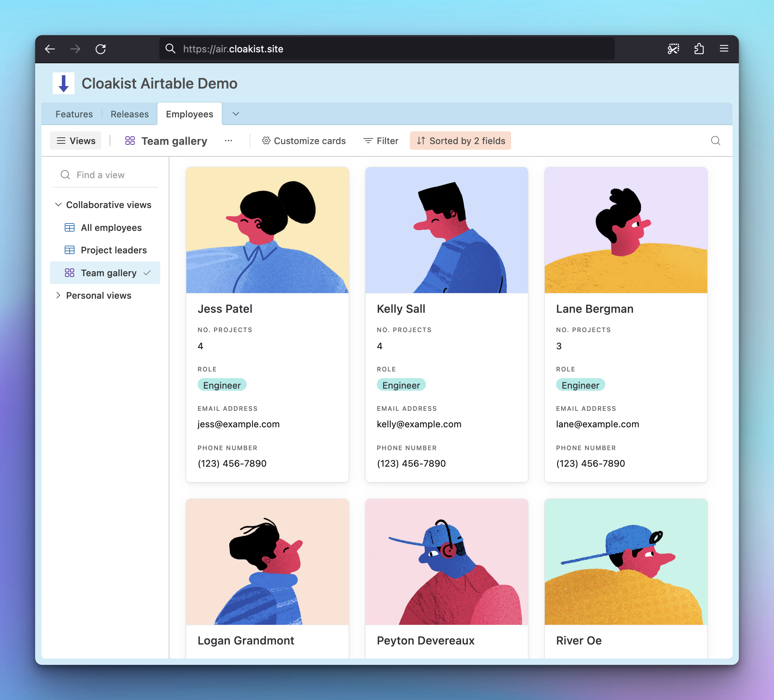This screenshot has width=774, height=700.
Task: Open the Filter options
Action: [x=381, y=141]
